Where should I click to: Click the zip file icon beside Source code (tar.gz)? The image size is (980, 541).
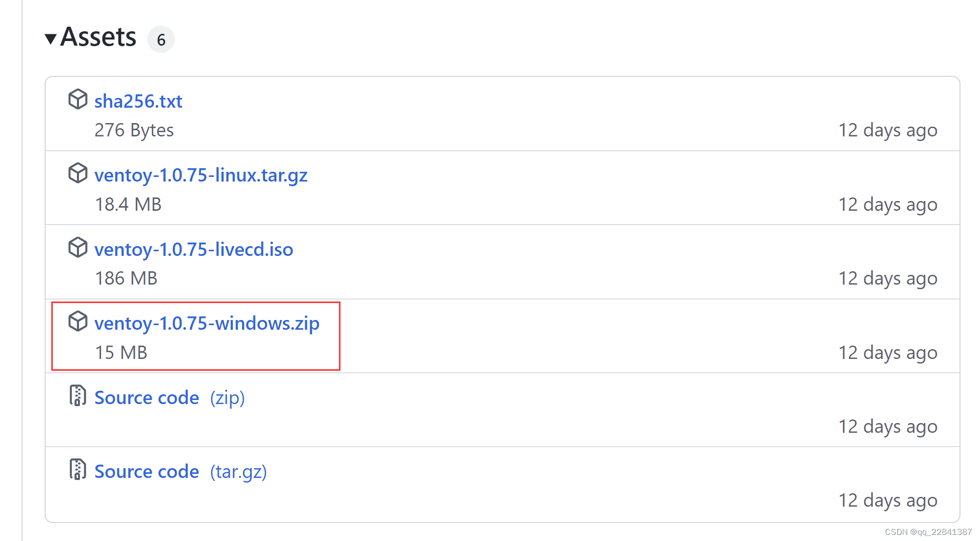77,469
